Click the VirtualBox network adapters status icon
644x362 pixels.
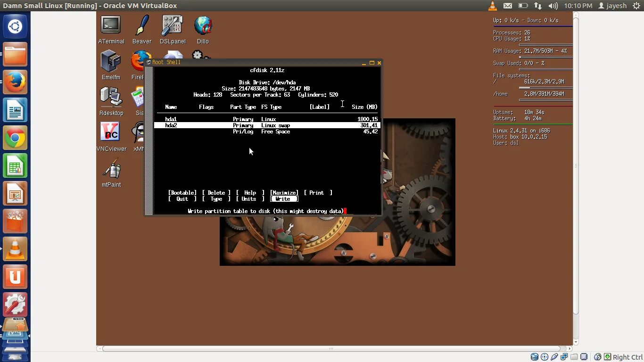point(564,357)
